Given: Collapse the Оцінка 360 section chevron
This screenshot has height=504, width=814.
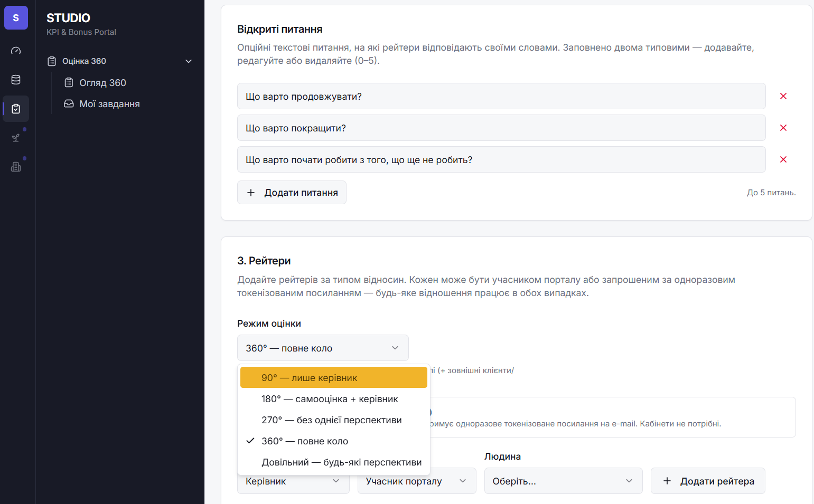Looking at the screenshot, I should [x=189, y=61].
